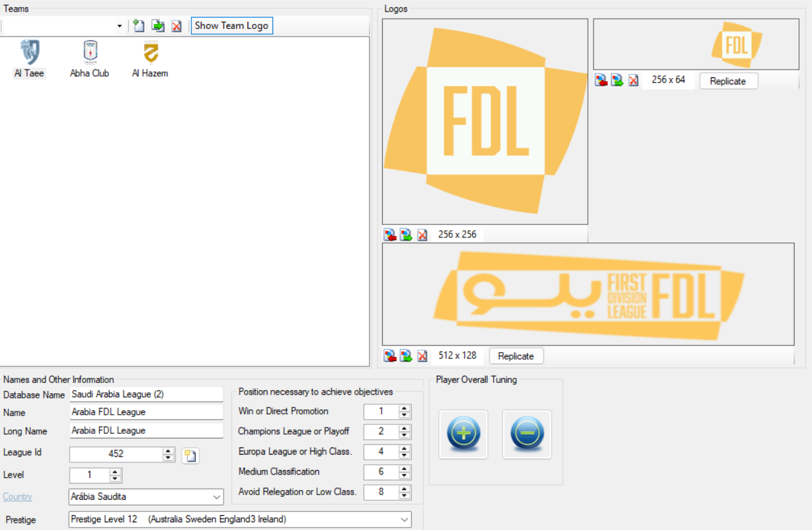Decrease player overall with the minus button
This screenshot has width=812, height=530.
click(x=527, y=435)
